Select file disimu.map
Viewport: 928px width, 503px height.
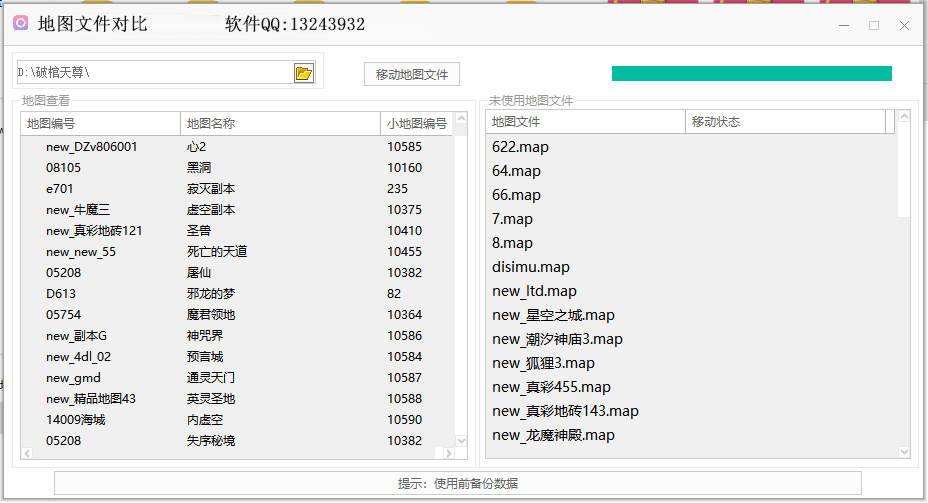click(x=531, y=267)
